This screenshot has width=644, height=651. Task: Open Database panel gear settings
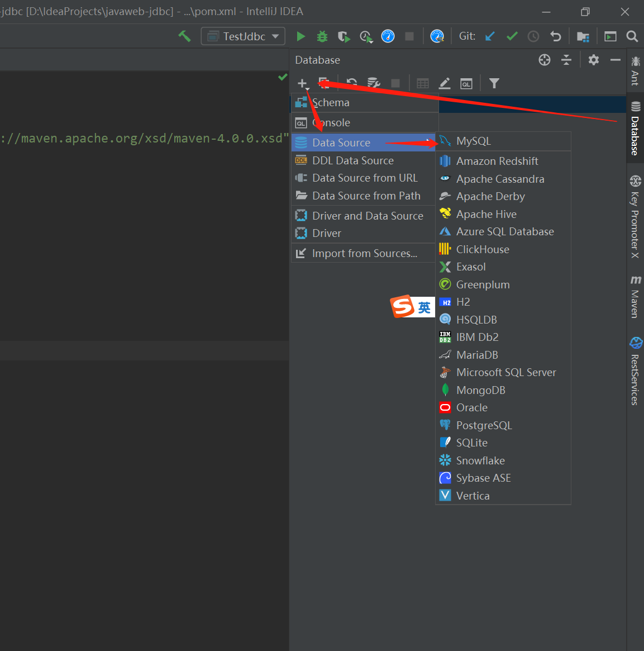coord(593,60)
